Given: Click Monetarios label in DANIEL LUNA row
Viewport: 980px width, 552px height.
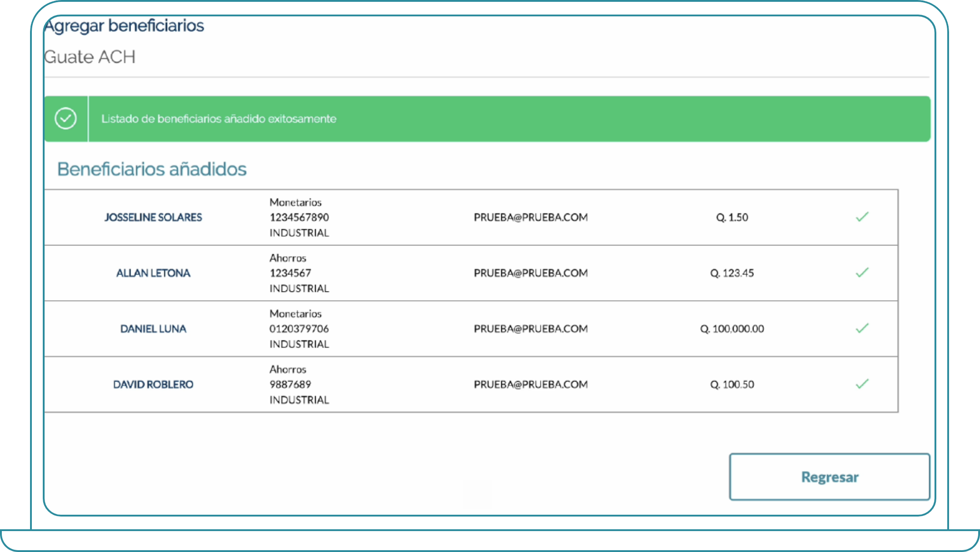Looking at the screenshot, I should point(295,314).
